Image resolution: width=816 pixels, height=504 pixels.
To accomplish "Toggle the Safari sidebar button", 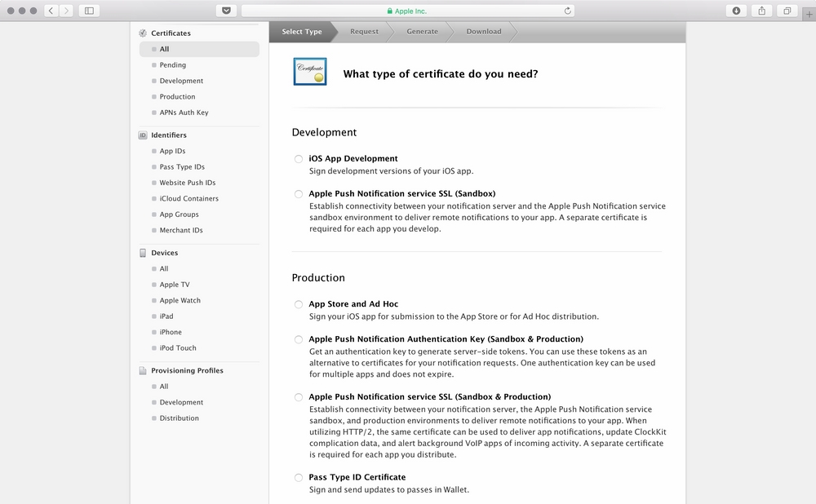I will click(x=89, y=11).
